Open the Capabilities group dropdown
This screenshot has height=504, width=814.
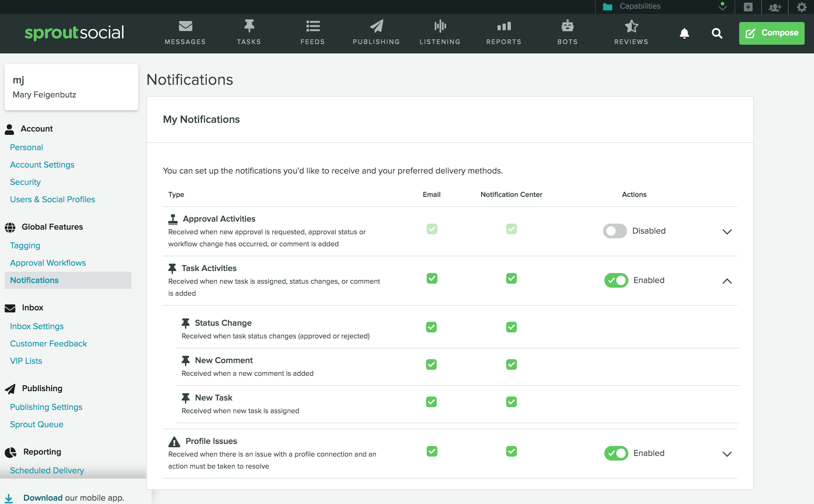[x=665, y=7]
